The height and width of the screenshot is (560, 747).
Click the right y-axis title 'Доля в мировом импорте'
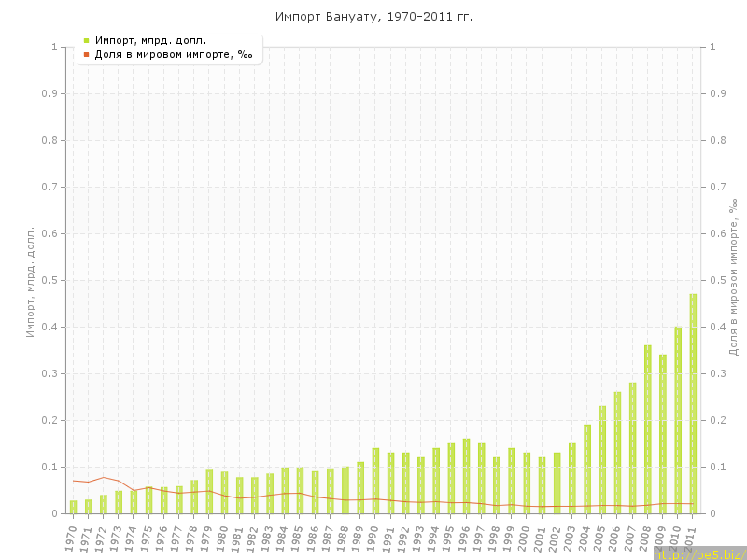733,277
